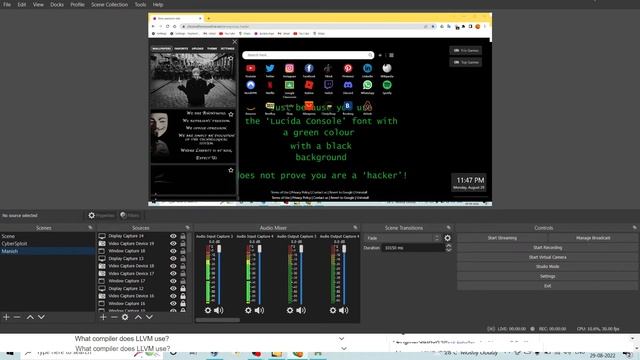Click Start Recording

(x=547, y=248)
